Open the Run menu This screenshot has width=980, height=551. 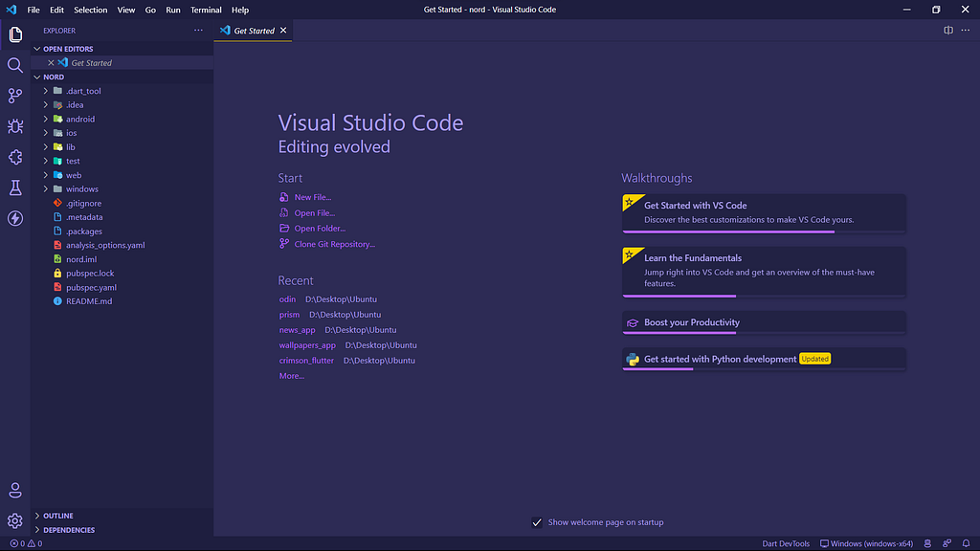click(x=173, y=10)
